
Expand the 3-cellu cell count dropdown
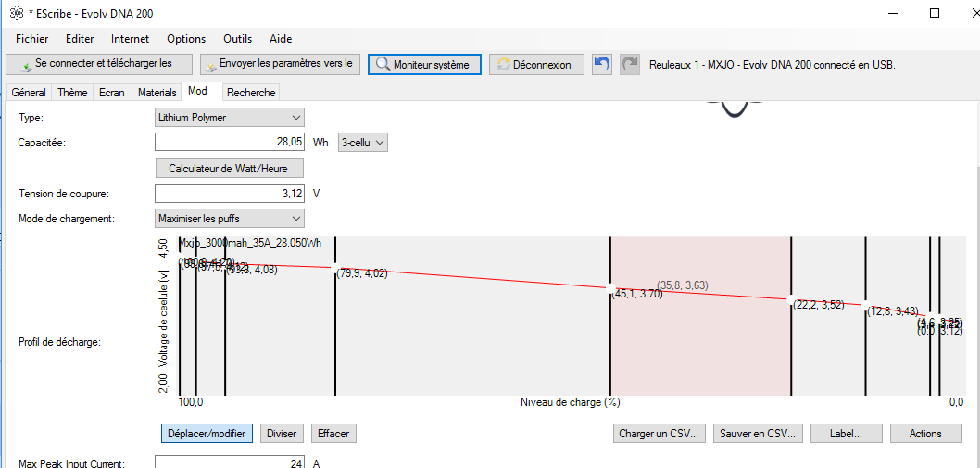click(x=363, y=143)
